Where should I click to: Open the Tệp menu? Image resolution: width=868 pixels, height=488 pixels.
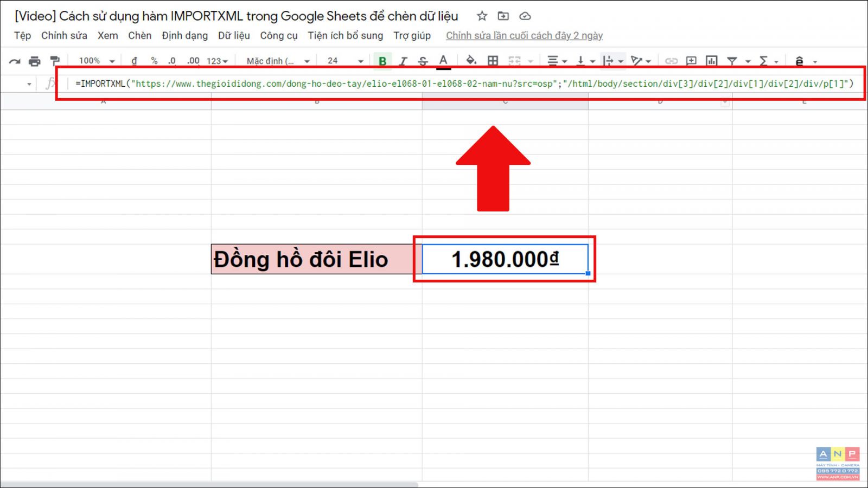pyautogui.click(x=22, y=36)
